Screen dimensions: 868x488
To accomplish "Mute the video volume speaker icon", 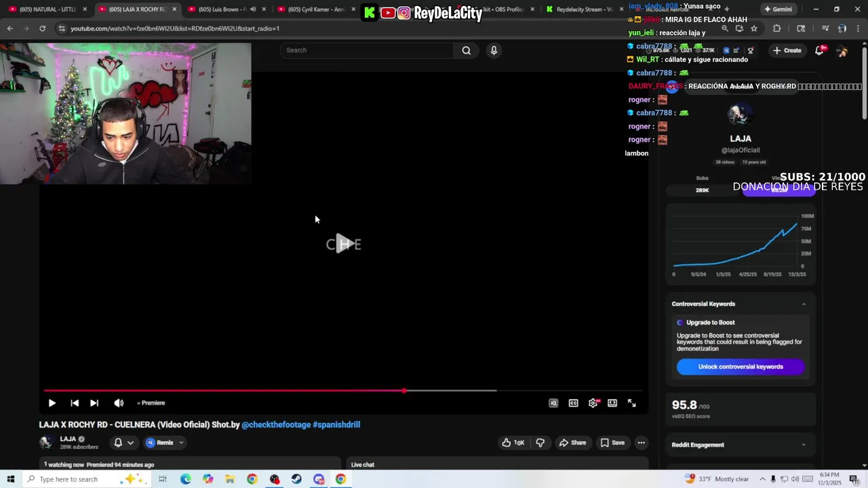I will [119, 403].
